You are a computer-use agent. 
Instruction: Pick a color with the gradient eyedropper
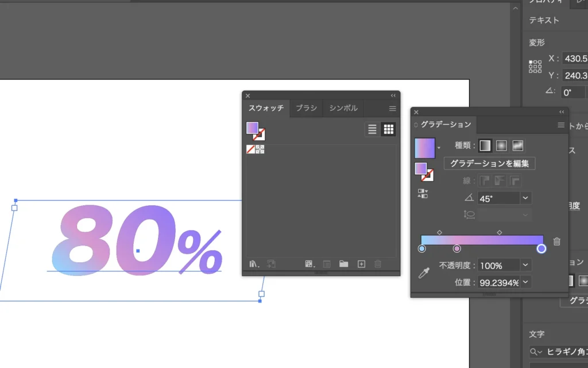(424, 274)
